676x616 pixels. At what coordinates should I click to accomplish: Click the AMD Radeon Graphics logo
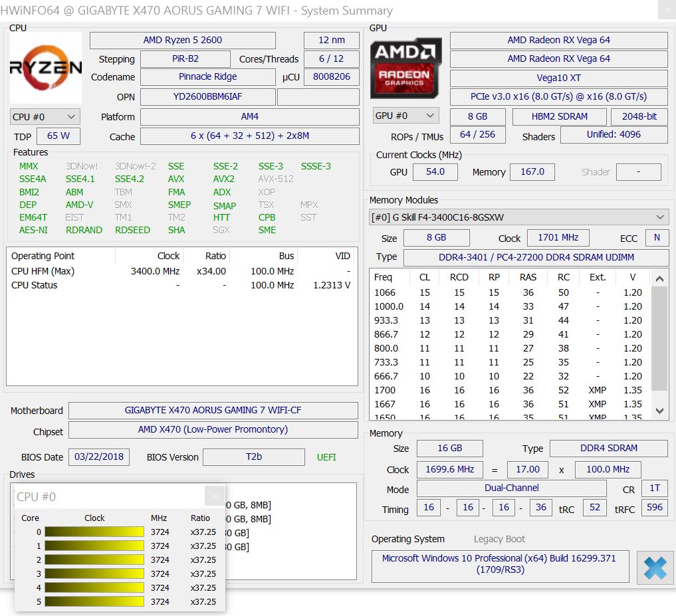pos(405,68)
